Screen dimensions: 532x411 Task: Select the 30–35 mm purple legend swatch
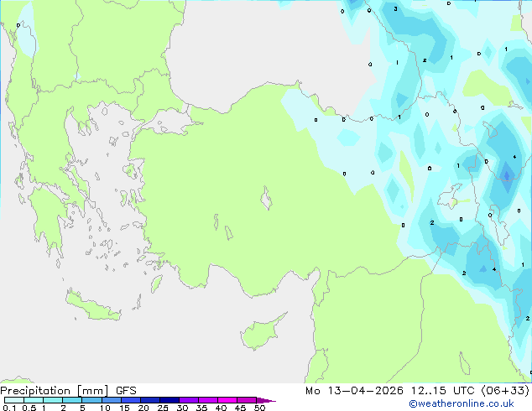[x=188, y=400]
